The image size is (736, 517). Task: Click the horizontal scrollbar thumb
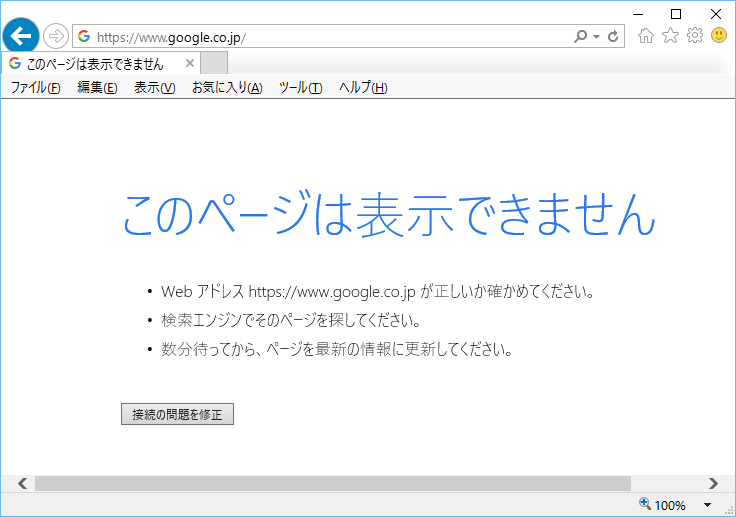[333, 483]
